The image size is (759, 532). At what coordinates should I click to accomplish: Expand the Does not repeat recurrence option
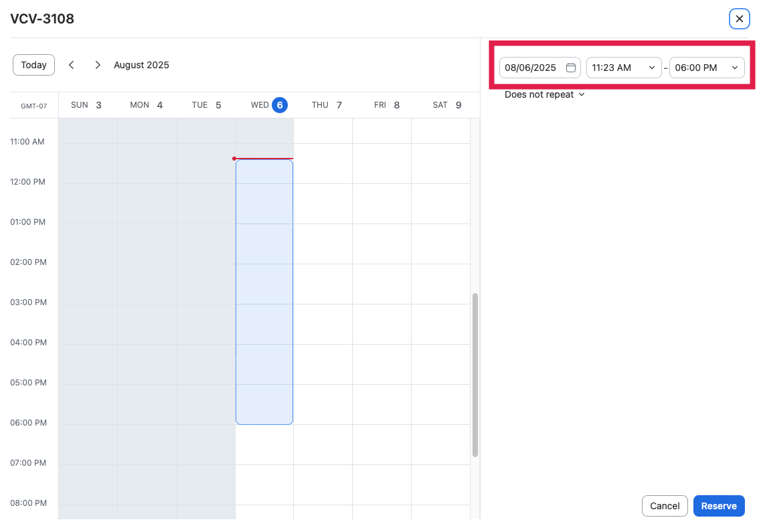544,94
